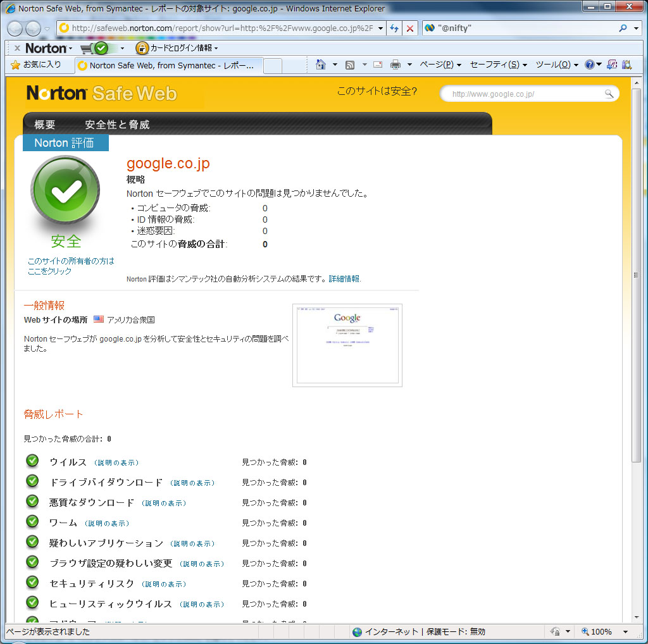The width and height of the screenshot is (648, 644).
Task: Click the Norton Safe Web logo
Action: (x=102, y=94)
